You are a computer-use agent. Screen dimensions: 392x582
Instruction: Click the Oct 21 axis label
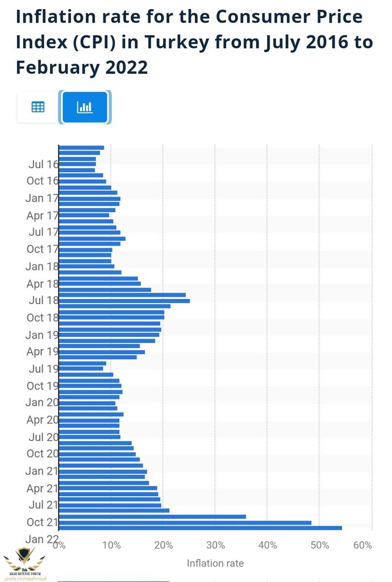coord(43,522)
